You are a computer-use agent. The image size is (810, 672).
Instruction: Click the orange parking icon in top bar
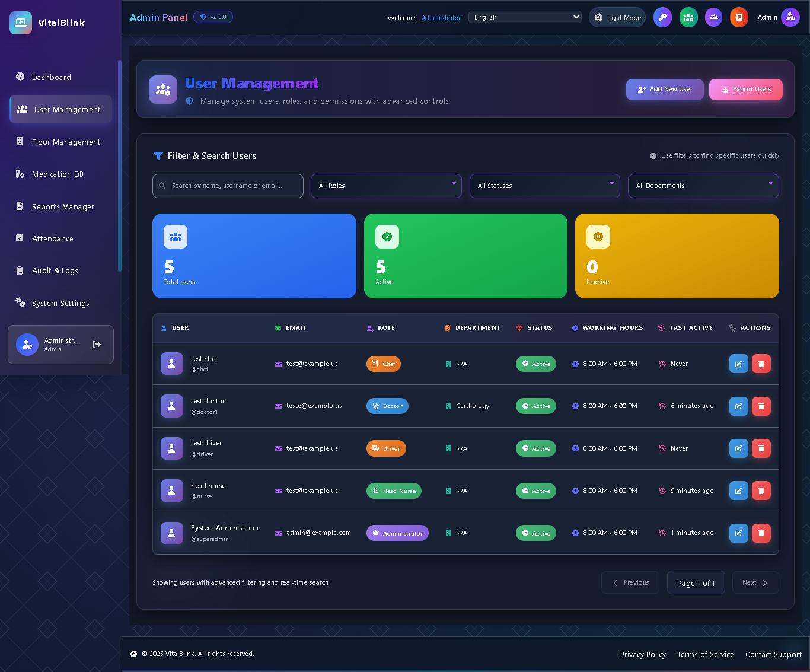[x=739, y=17]
